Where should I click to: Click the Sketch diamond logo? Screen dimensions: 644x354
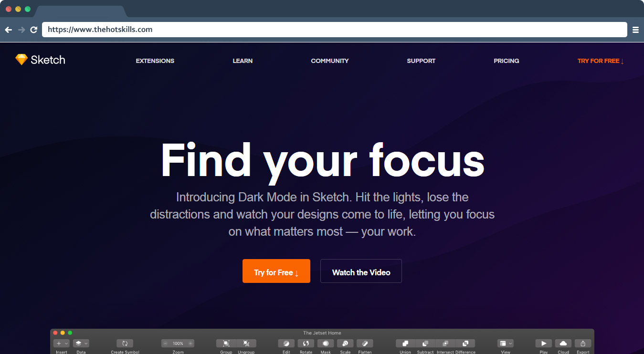coord(21,60)
